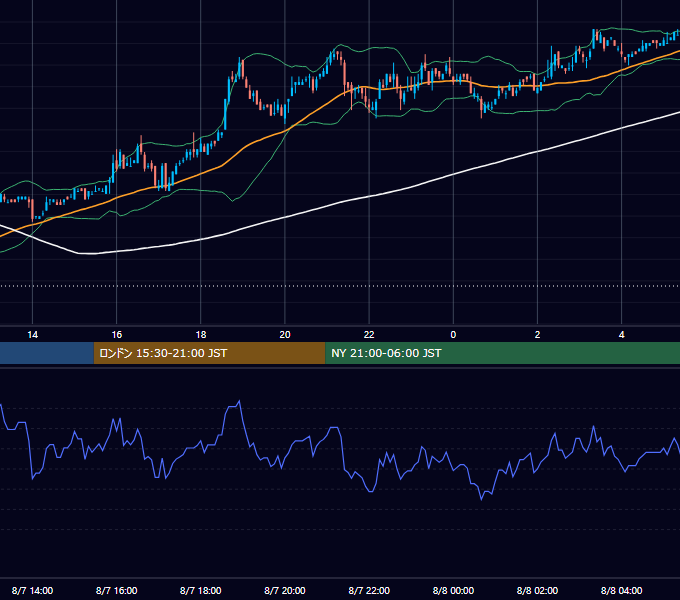
Task: Click the 22 hour axis label
Action: point(369,335)
